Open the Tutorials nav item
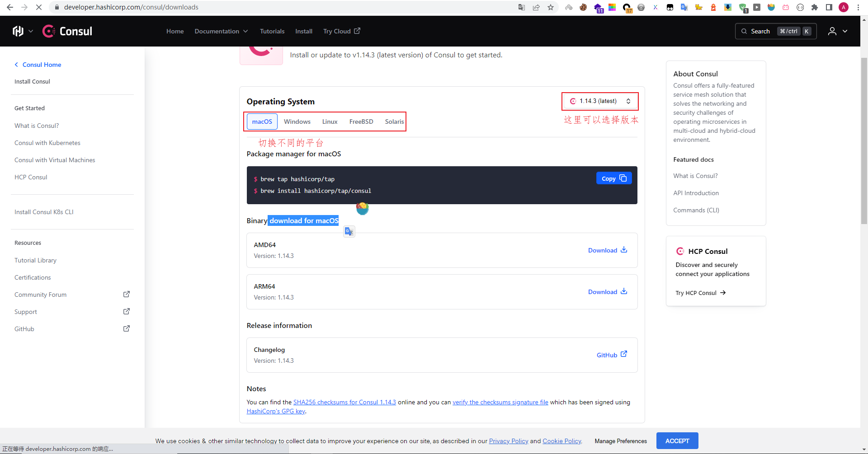The height and width of the screenshot is (454, 868). (x=272, y=31)
